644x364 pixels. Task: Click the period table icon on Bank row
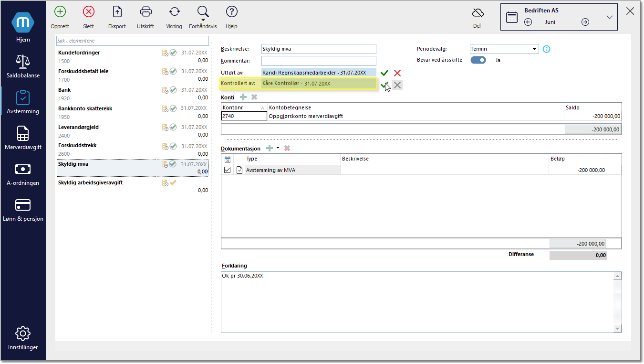pos(165,90)
